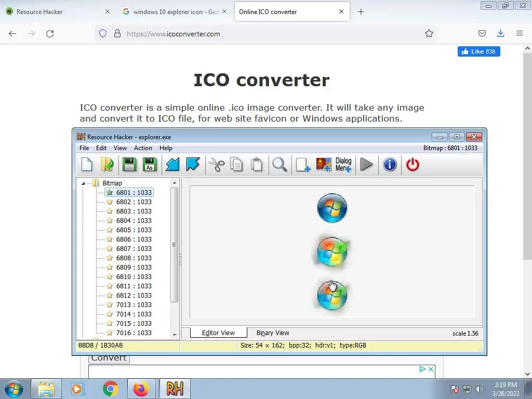Viewport: 532px width, 399px height.
Task: Exit using the red power icon
Action: (x=413, y=165)
